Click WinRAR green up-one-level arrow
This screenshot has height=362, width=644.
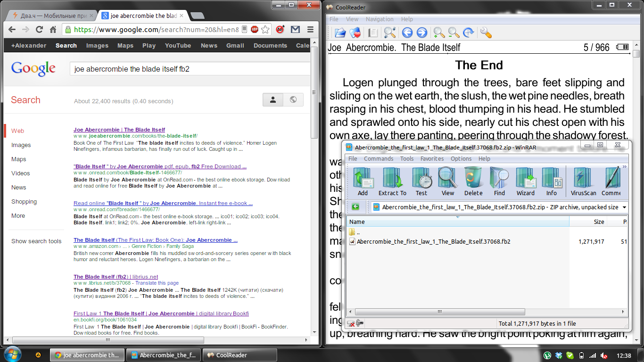click(x=355, y=207)
